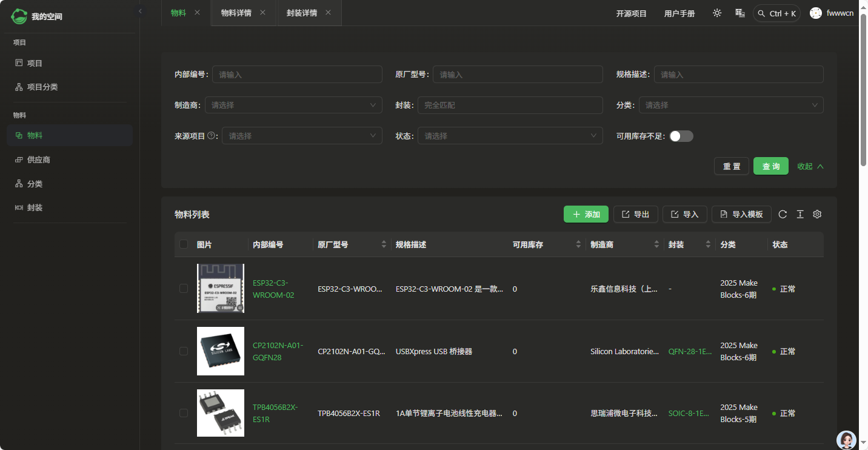Adjust row density with the line-height icon
This screenshot has width=868, height=450.
coord(800,214)
